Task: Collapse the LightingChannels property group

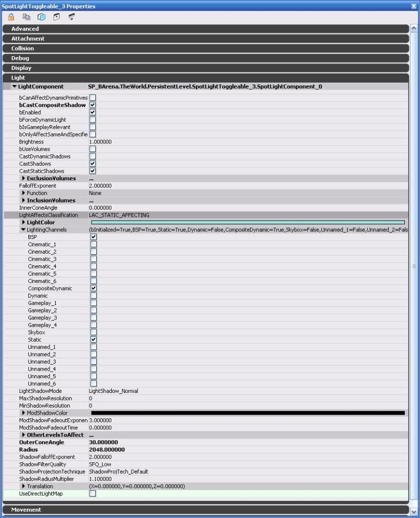Action: [23, 230]
